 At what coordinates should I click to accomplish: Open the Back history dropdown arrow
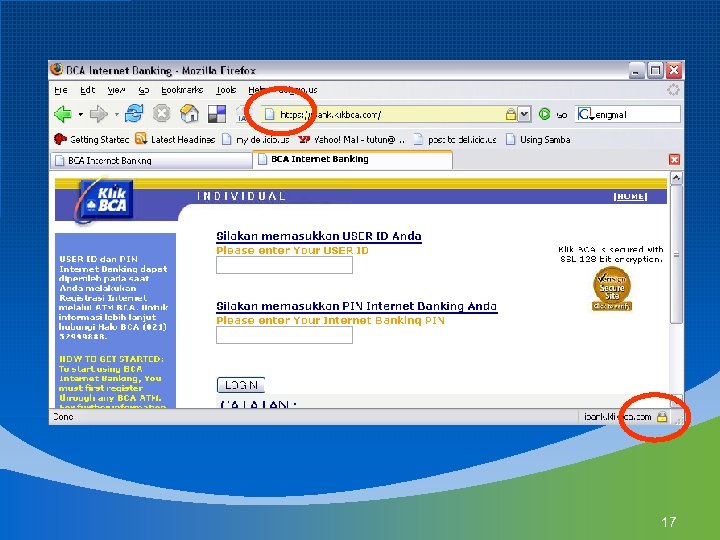pos(80,114)
